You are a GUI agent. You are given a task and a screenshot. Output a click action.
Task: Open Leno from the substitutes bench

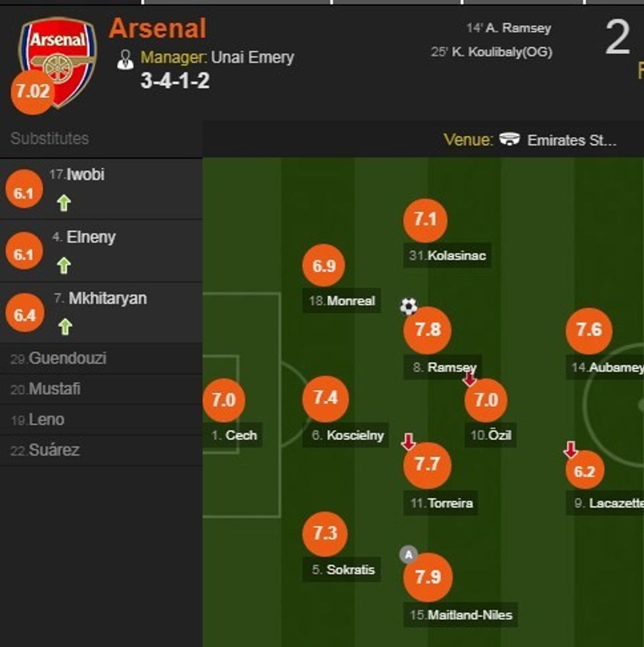46,419
